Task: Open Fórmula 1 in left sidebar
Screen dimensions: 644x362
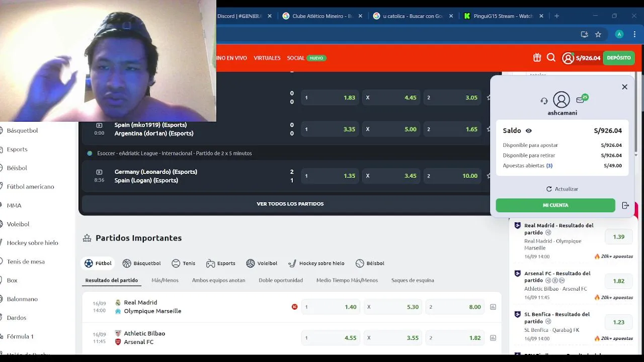Action: tap(20, 336)
